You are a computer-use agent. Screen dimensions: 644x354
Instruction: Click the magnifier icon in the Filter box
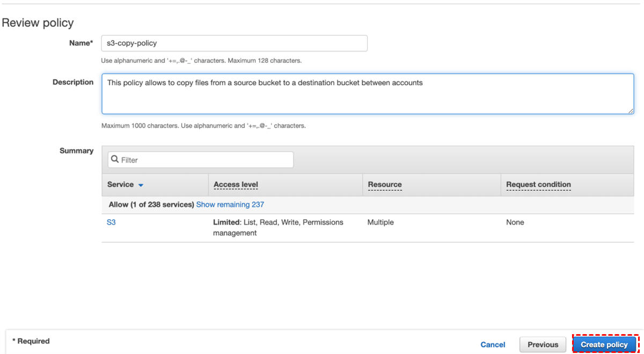coord(114,160)
